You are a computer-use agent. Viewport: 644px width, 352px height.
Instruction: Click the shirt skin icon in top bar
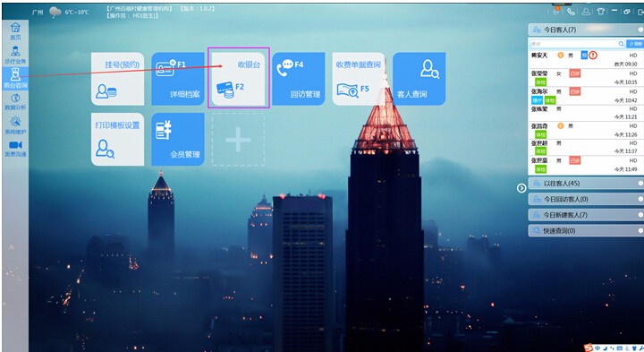pyautogui.click(x=600, y=12)
